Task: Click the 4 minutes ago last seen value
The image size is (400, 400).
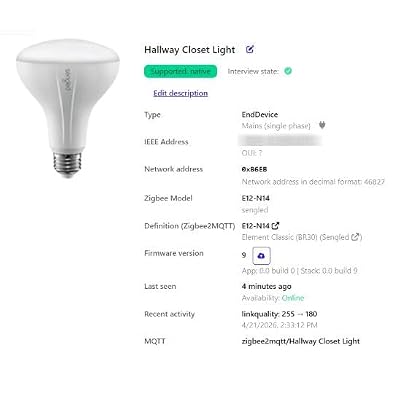Action: pyautogui.click(x=266, y=286)
